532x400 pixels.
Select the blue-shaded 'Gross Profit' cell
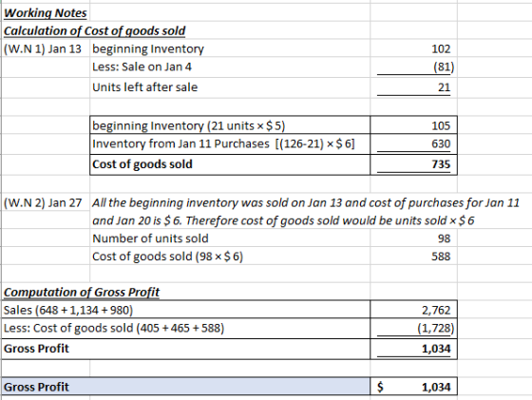tap(185, 387)
